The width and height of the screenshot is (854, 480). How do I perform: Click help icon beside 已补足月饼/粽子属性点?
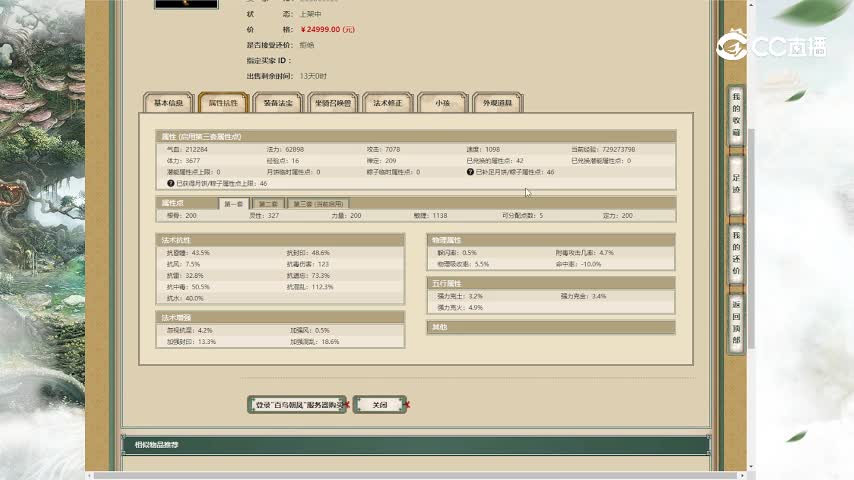[x=470, y=172]
